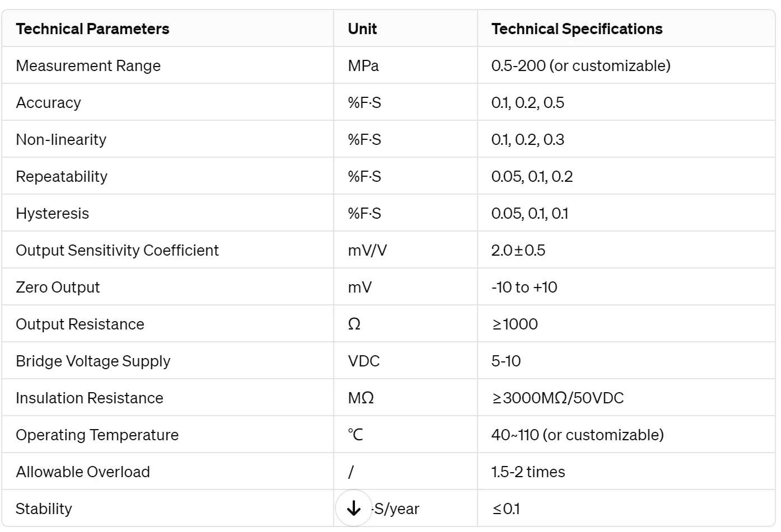Viewport: 781px width, 532px height.
Task: Click the Measurement Range row label
Action: point(88,66)
